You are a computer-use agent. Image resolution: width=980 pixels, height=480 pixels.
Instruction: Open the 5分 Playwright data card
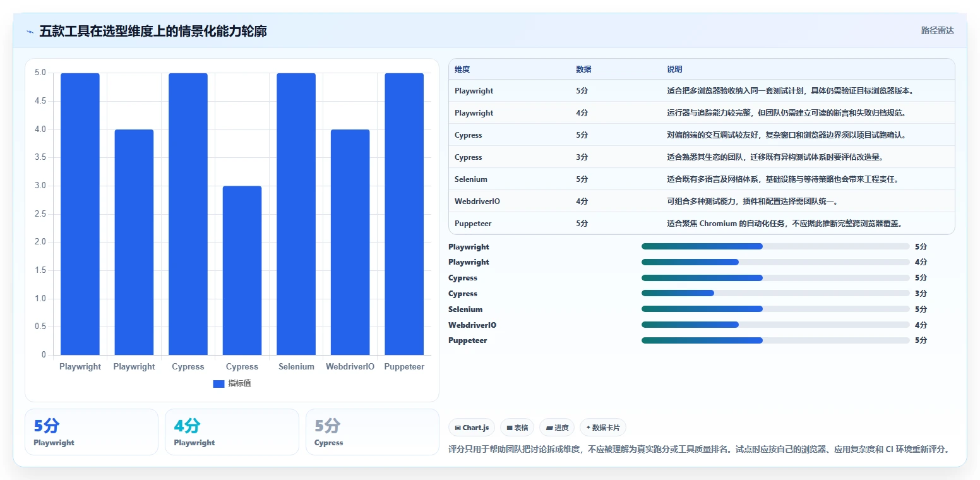point(92,432)
